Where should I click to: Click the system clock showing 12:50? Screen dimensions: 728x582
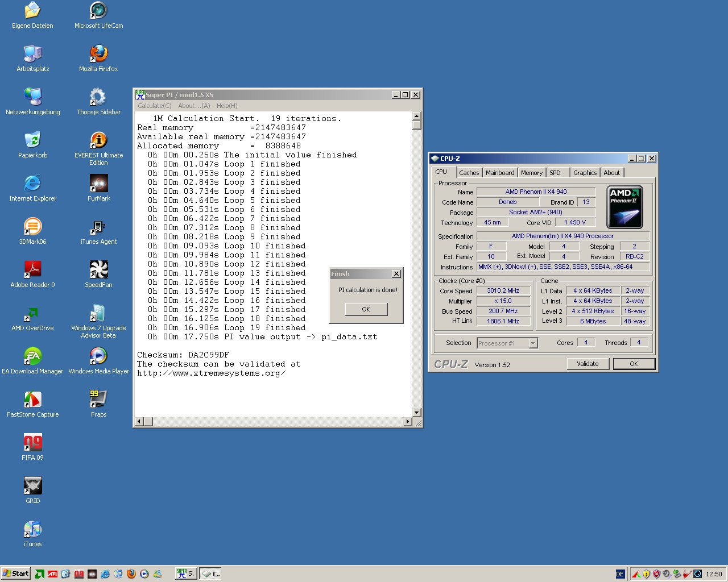tap(714, 574)
